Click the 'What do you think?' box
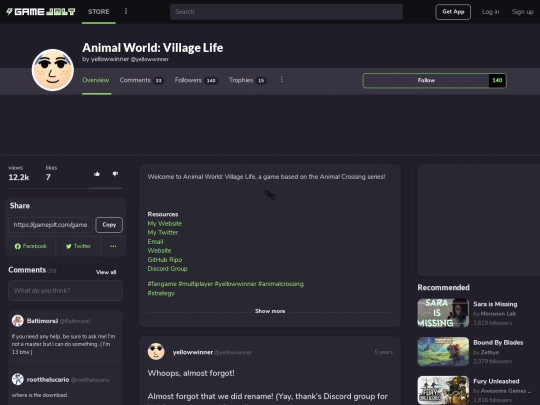Image resolution: width=540 pixels, height=405 pixels. (65, 290)
